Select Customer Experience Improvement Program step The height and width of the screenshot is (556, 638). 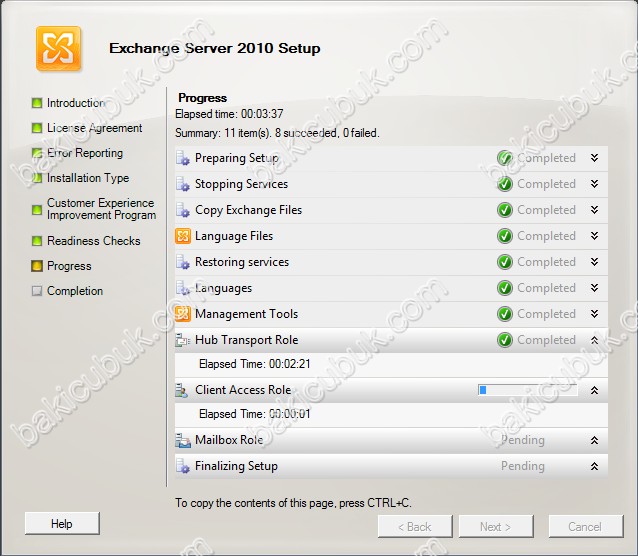pyautogui.click(x=101, y=209)
